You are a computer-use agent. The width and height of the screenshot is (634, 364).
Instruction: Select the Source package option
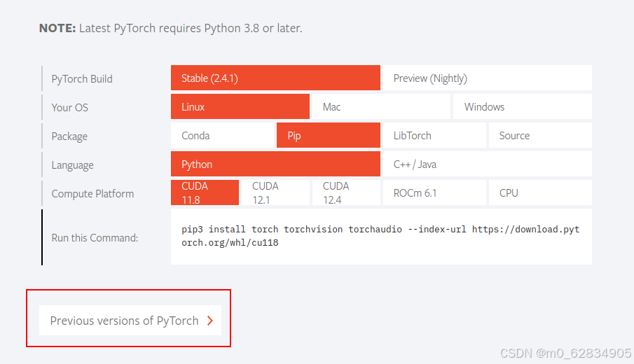(x=540, y=135)
